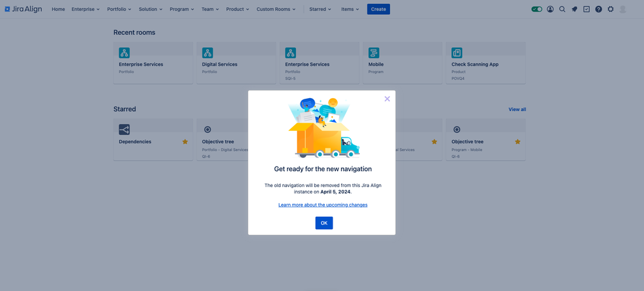The height and width of the screenshot is (291, 644).
Task: Click the Objective tree Digital Services target icon
Action: pyautogui.click(x=208, y=130)
